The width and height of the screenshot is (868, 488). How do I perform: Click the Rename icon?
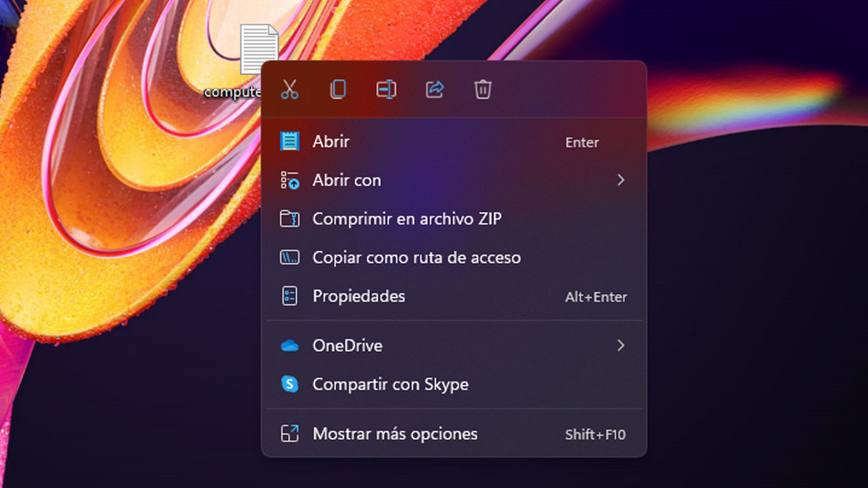pyautogui.click(x=386, y=89)
